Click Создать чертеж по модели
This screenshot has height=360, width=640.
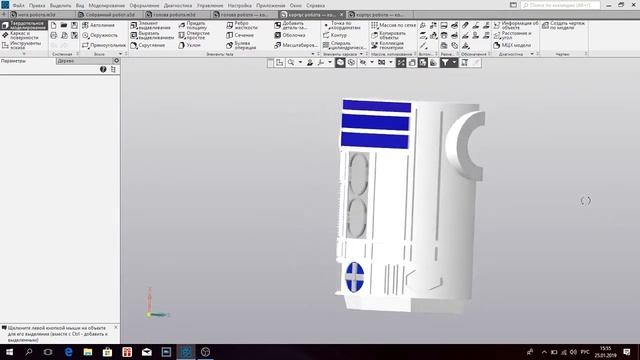click(x=563, y=25)
